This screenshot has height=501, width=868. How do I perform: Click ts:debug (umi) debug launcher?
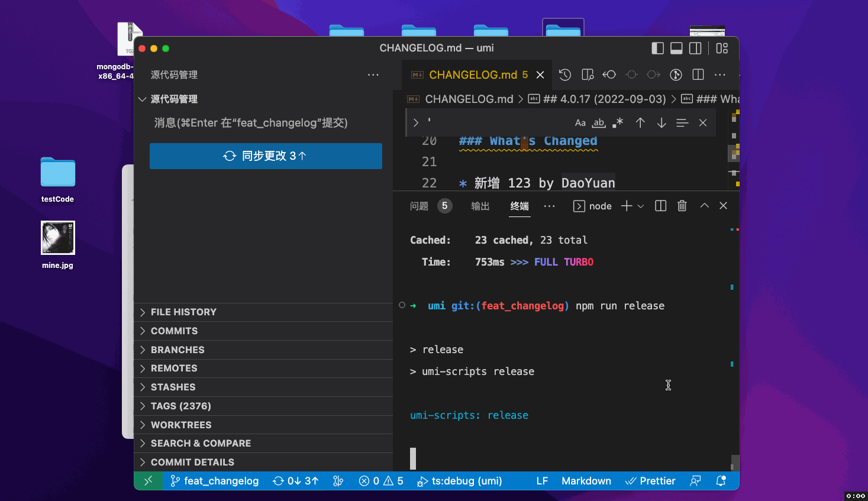click(460, 481)
